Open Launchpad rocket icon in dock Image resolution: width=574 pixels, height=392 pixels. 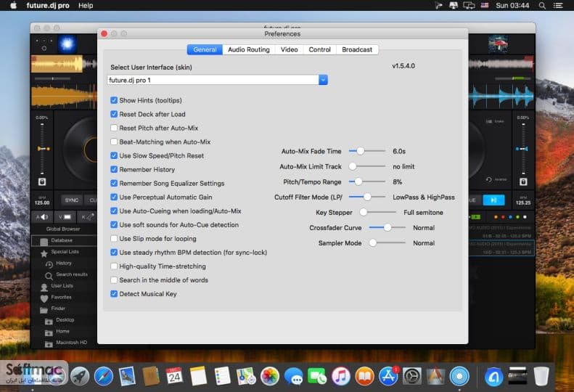pyautogui.click(x=79, y=376)
